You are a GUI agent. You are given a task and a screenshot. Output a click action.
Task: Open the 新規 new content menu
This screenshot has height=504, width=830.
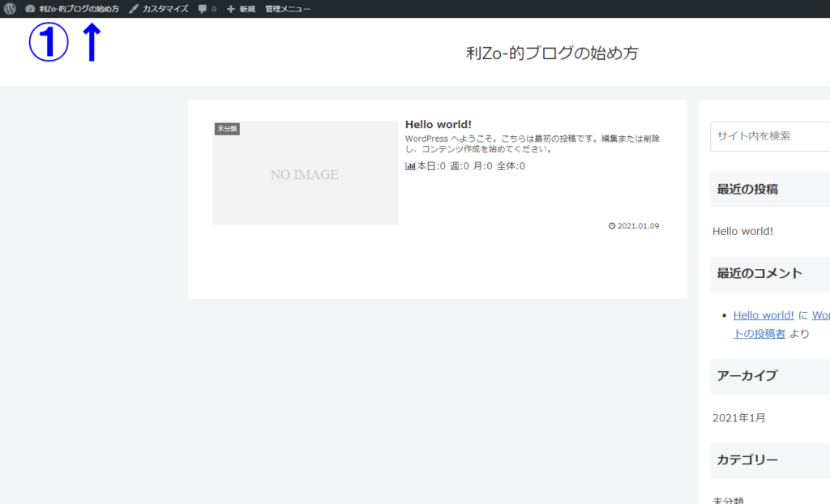(x=246, y=9)
